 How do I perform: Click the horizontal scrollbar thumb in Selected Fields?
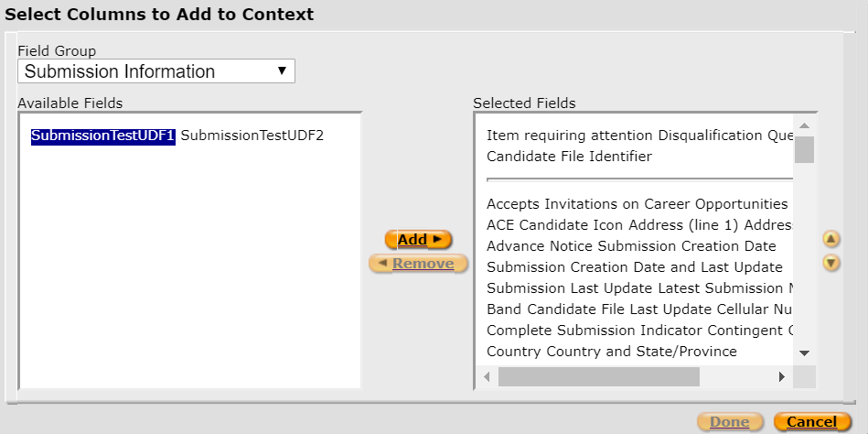598,376
